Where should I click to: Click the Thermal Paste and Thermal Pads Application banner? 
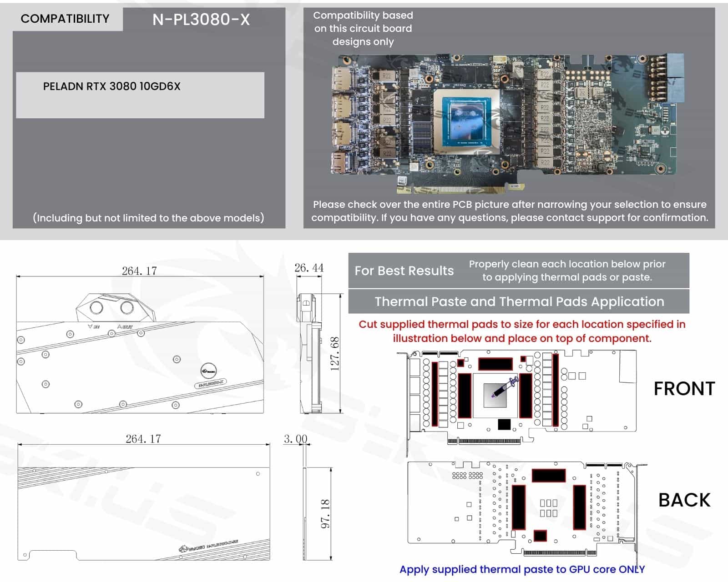pyautogui.click(x=519, y=302)
